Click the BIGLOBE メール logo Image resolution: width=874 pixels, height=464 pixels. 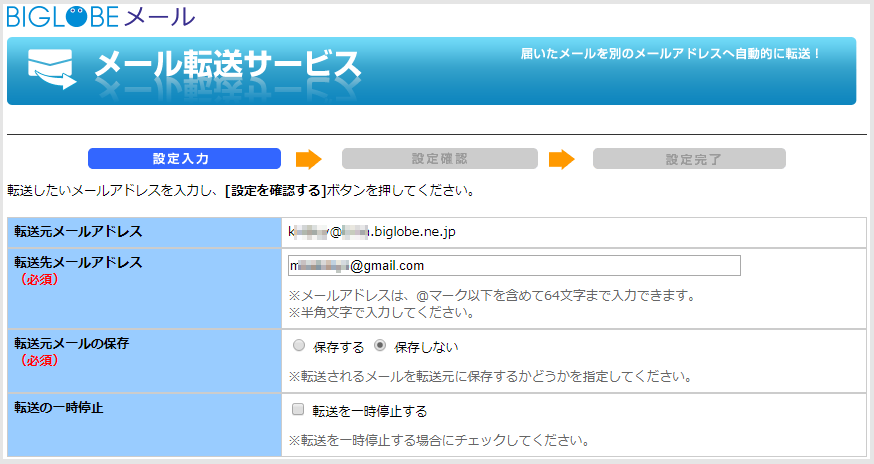(x=101, y=17)
